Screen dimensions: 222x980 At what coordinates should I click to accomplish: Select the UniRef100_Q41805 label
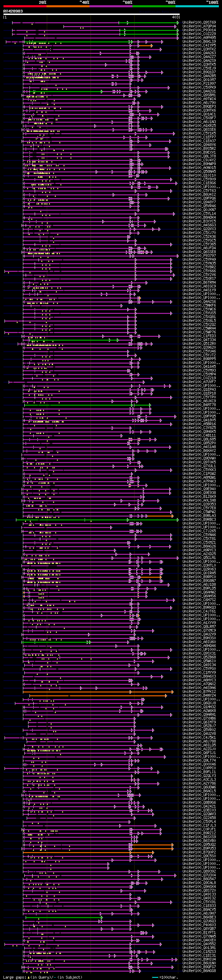(x=199, y=420)
